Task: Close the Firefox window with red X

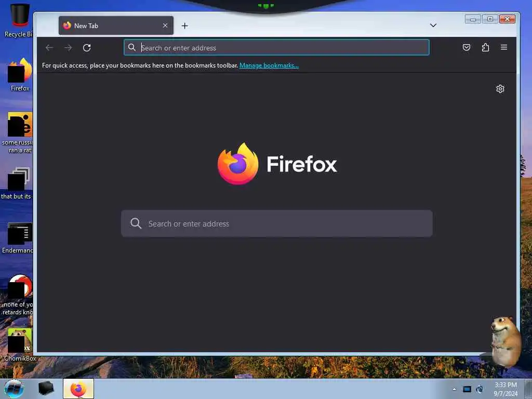Action: (507, 19)
